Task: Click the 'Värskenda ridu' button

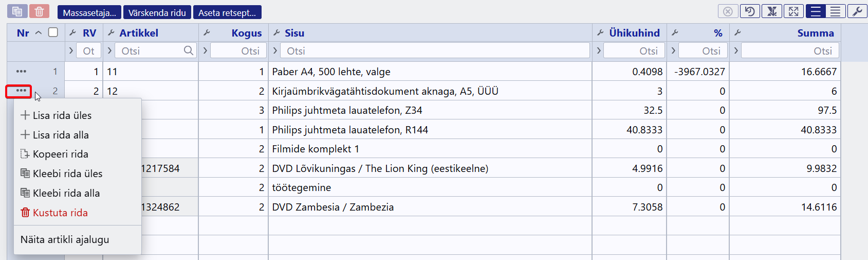Action: click(x=157, y=12)
